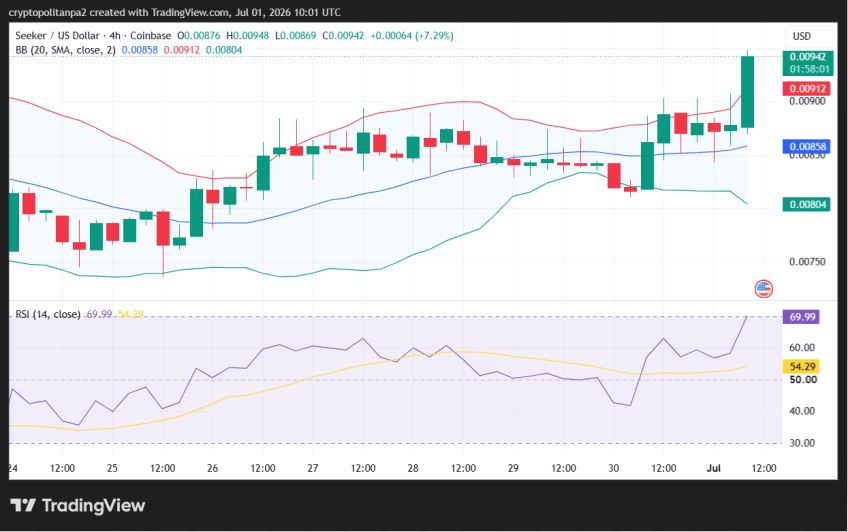This screenshot has height=532, width=848.
Task: Click the low value L0.00869
Action: [296, 36]
